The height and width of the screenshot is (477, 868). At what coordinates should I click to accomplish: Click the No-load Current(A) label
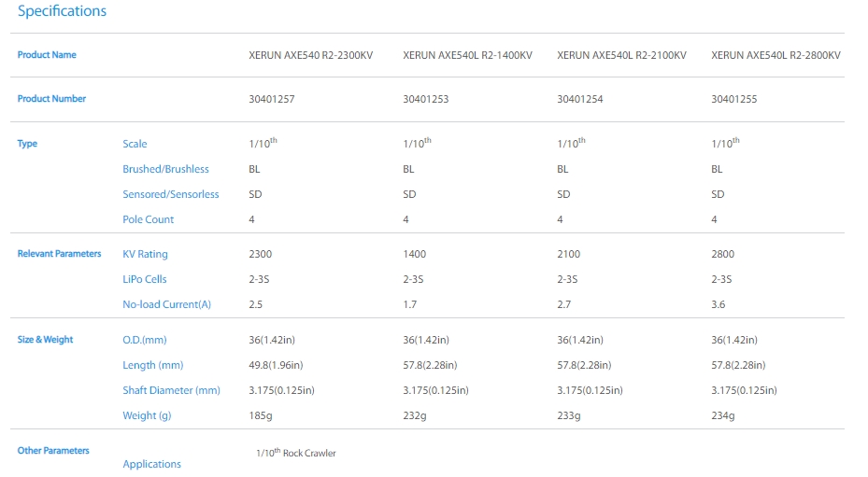167,304
